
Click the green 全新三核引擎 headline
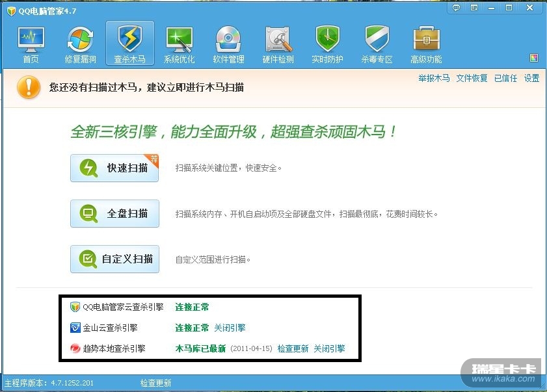coord(233,132)
